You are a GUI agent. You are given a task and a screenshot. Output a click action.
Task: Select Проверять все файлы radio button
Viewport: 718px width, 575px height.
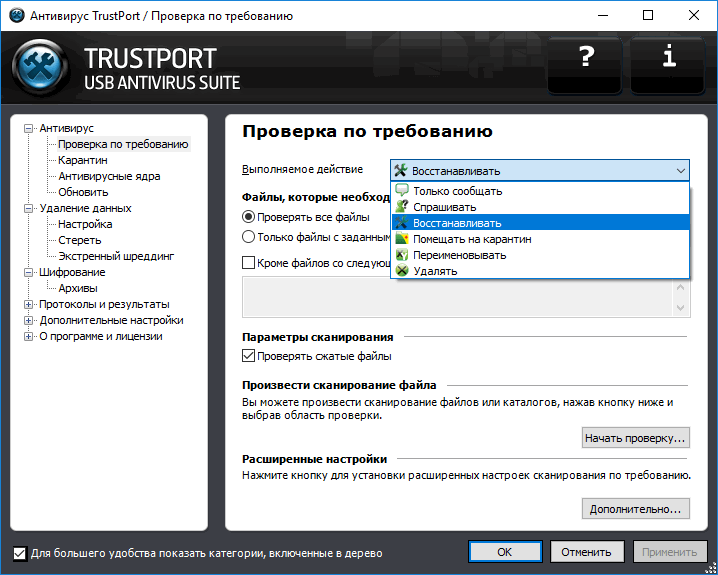pyautogui.click(x=248, y=217)
